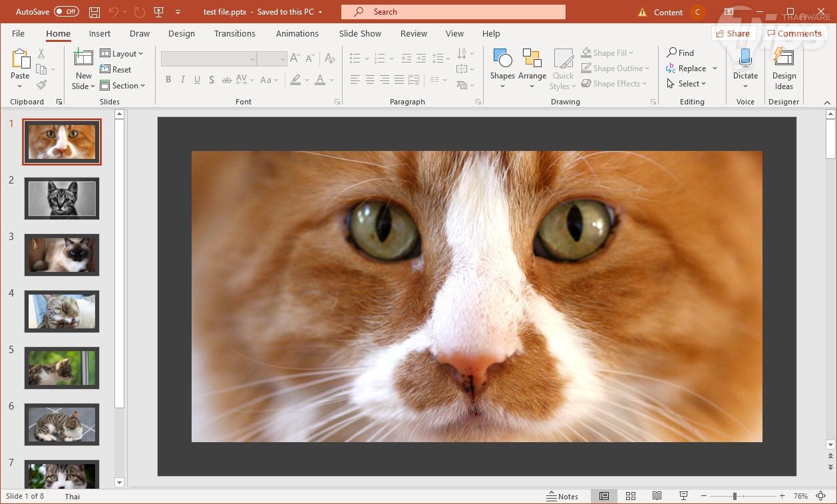Click the Share button
This screenshot has width=837, height=504.
point(733,34)
